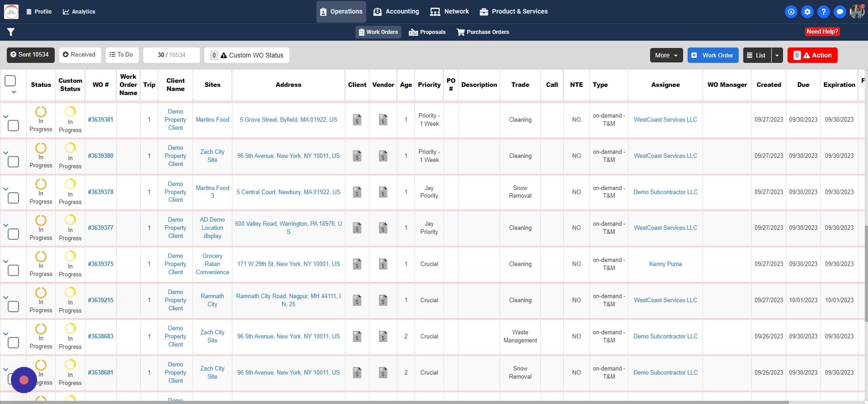Open the user avatar profile picture
868x404 pixels.
857,12
